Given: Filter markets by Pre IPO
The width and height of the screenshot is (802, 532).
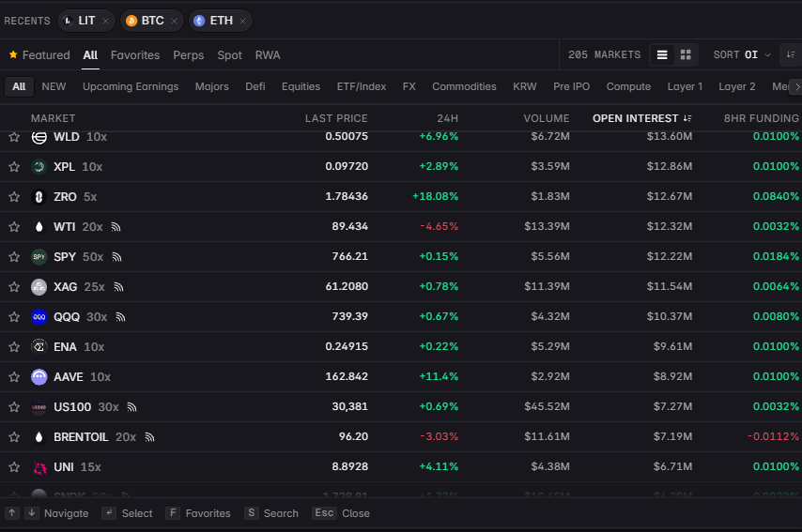Looking at the screenshot, I should pos(571,87).
